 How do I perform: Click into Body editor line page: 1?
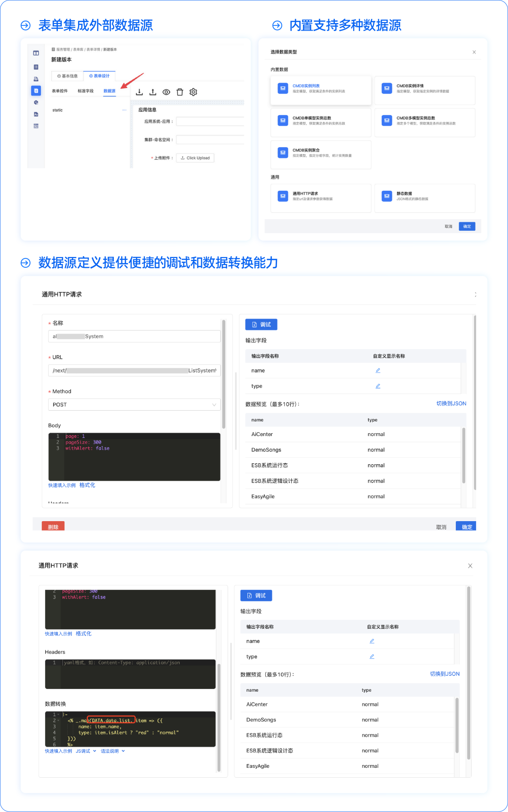pos(75,436)
